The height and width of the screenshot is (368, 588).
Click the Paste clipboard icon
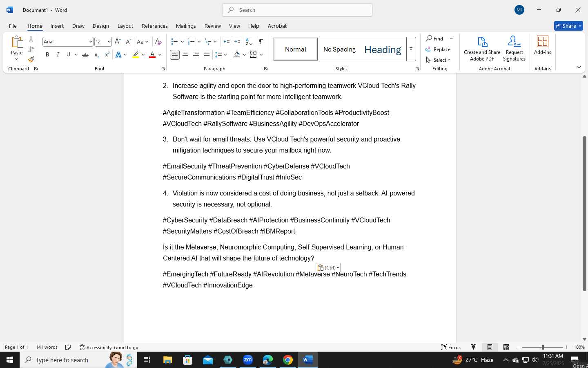17,42
